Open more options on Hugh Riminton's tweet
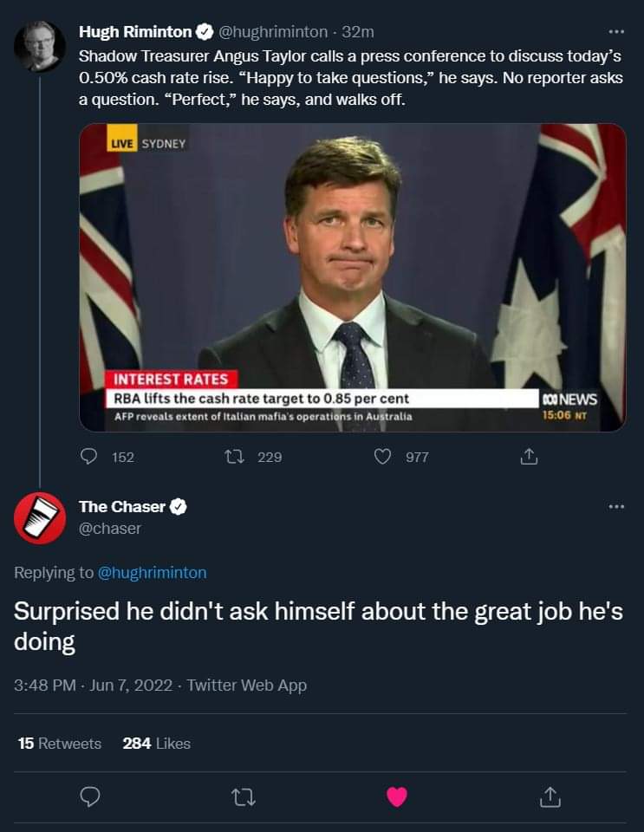 (x=615, y=33)
